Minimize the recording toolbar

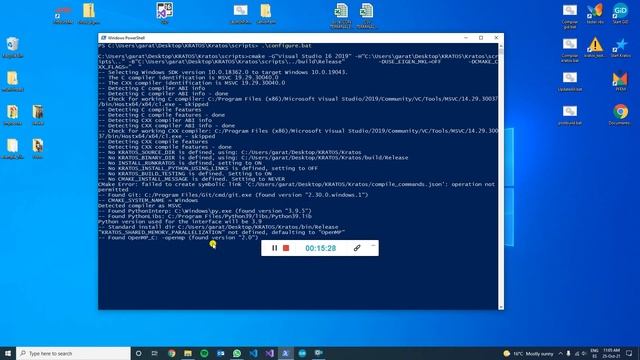point(373,246)
